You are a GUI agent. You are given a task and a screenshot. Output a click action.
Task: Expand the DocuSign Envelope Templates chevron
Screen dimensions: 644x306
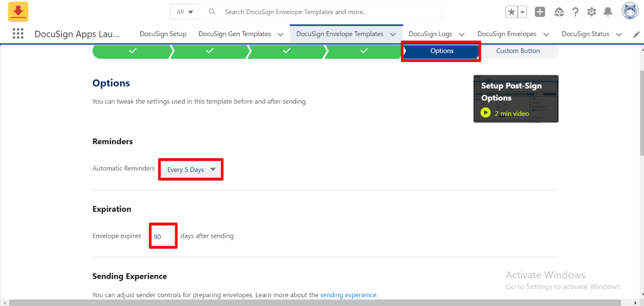pos(393,34)
